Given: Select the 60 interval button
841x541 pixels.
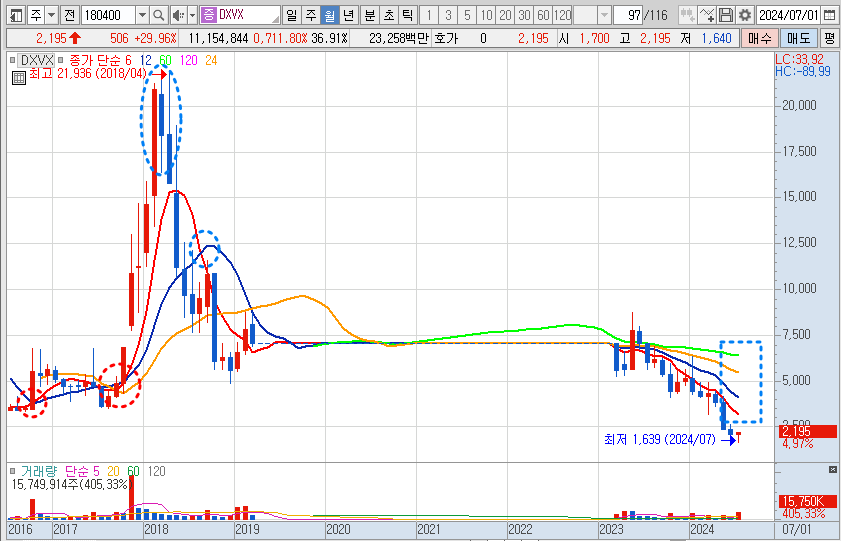Looking at the screenshot, I should (543, 15).
